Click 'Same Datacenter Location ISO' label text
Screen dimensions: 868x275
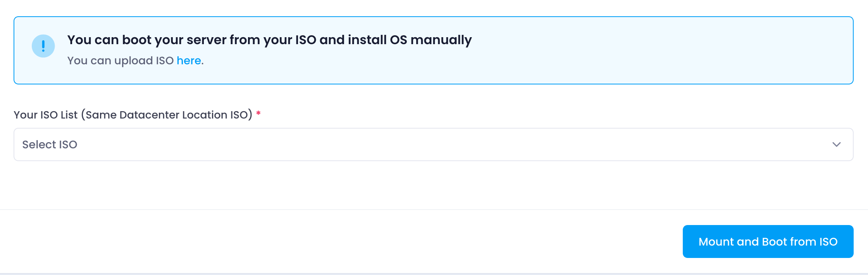pos(167,115)
